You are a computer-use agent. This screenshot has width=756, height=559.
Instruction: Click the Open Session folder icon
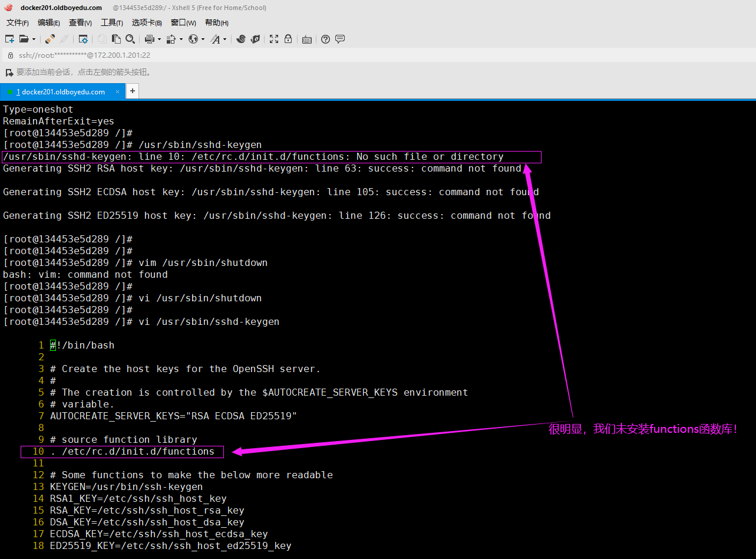coord(24,40)
